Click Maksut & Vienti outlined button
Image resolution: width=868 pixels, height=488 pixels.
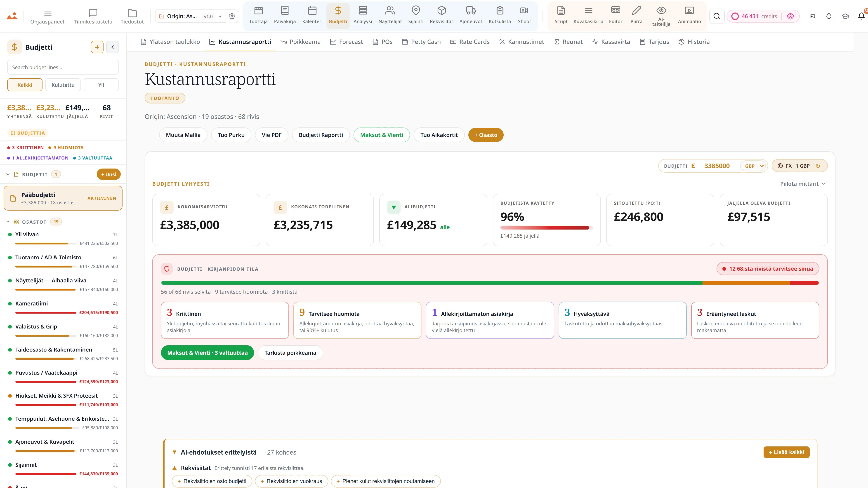[x=381, y=135]
